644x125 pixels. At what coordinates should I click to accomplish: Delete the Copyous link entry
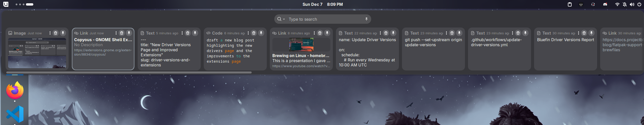122,33
